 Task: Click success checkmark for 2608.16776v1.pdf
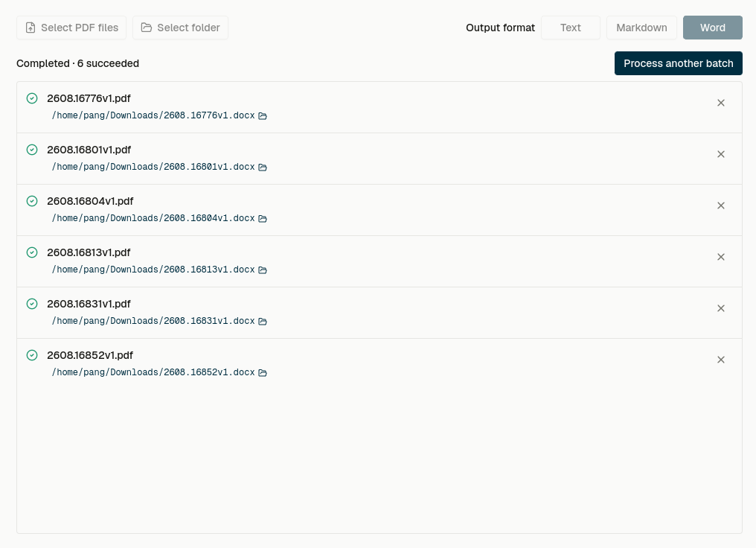32,98
